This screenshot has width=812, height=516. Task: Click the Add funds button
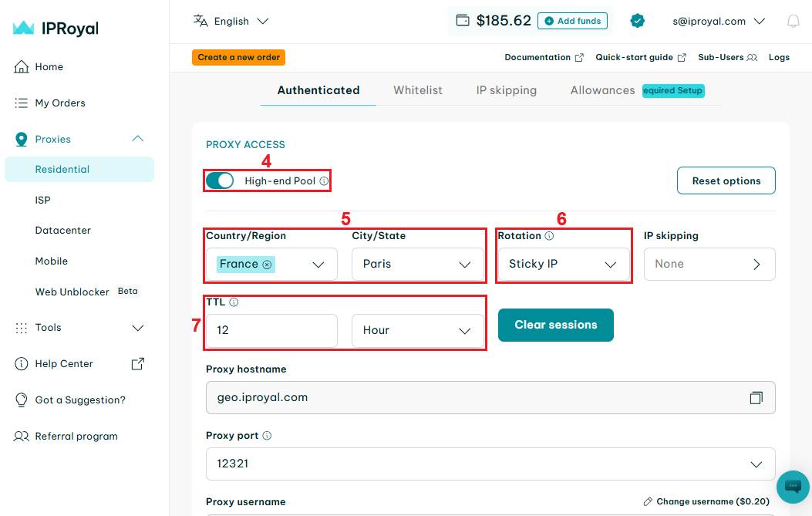coord(572,21)
